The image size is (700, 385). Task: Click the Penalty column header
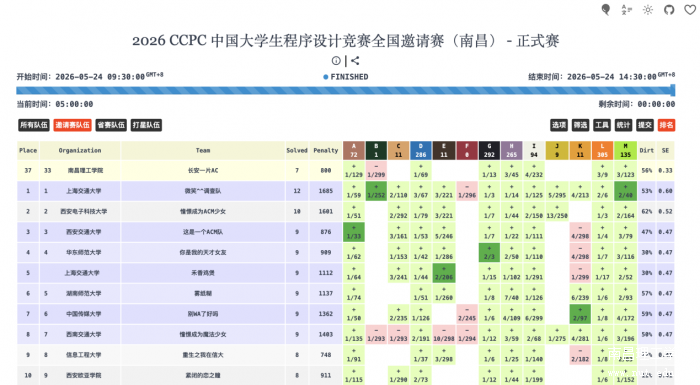326,151
